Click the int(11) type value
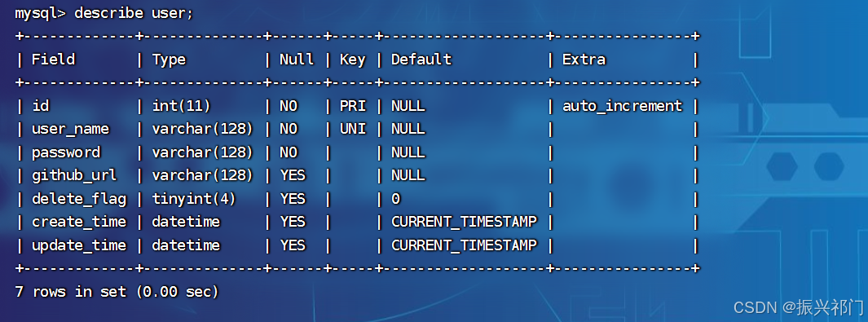 (x=181, y=106)
